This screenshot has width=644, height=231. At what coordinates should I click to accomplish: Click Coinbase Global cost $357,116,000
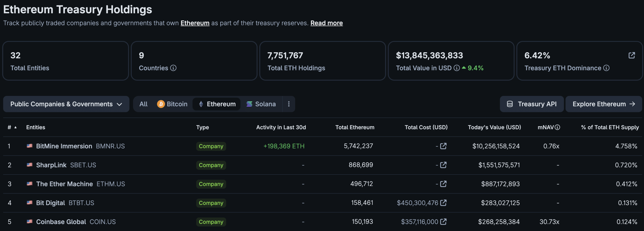[420, 222]
